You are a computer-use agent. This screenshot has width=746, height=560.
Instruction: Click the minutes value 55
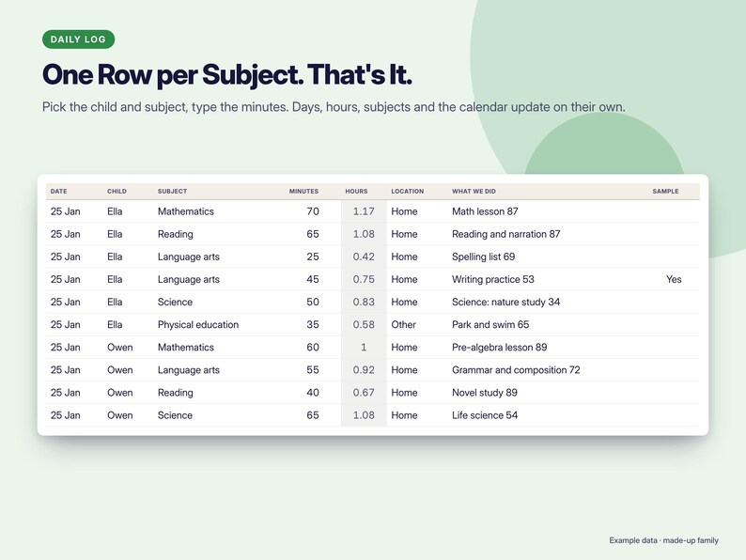[313, 370]
